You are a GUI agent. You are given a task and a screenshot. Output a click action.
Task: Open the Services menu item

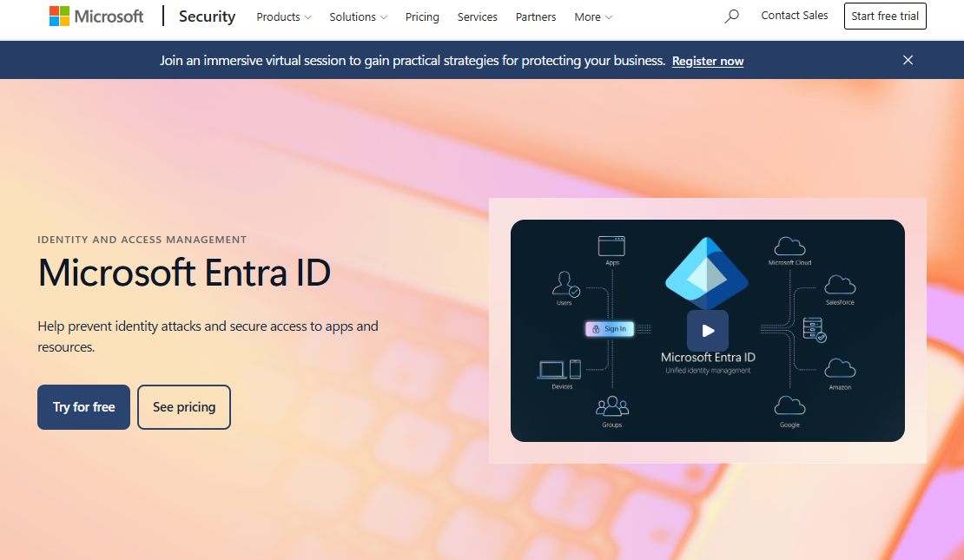coord(477,17)
